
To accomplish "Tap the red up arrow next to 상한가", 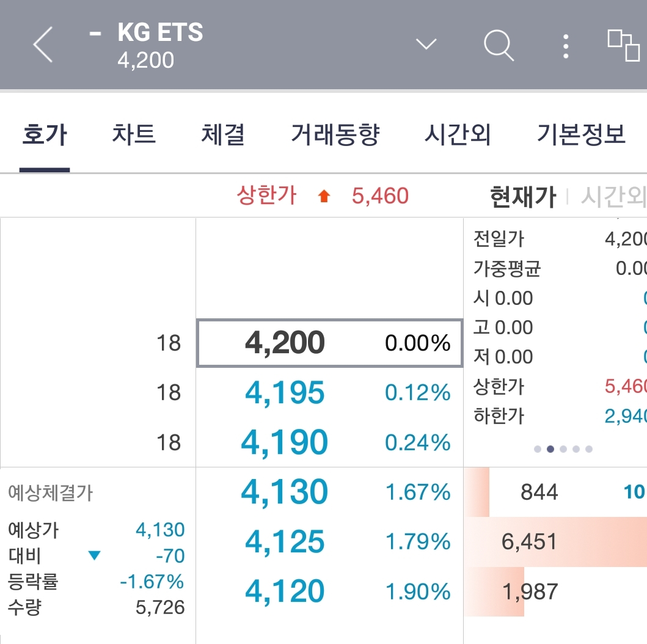I will (324, 196).
